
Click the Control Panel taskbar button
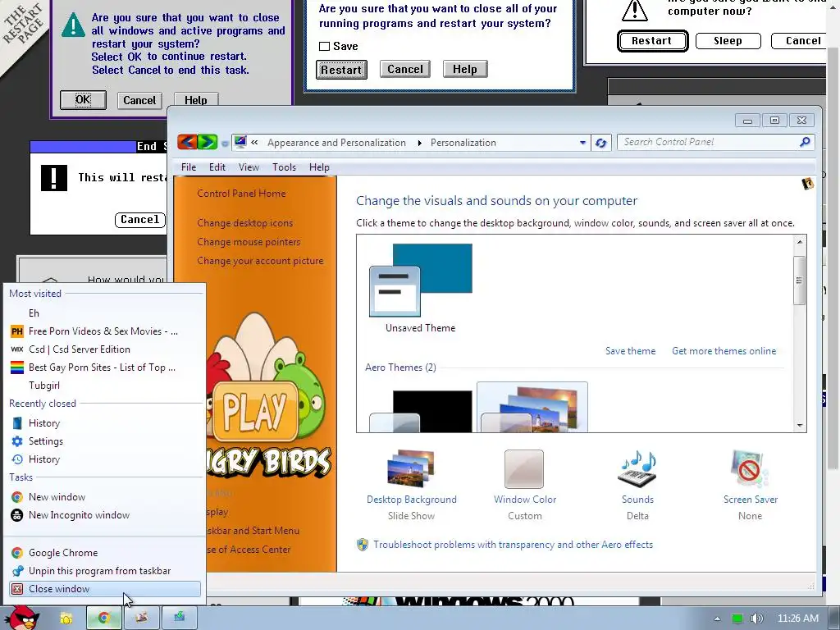180,618
